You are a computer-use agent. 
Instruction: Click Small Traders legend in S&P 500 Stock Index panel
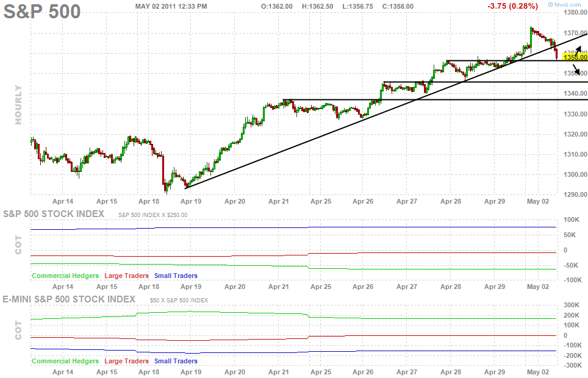[x=176, y=276]
